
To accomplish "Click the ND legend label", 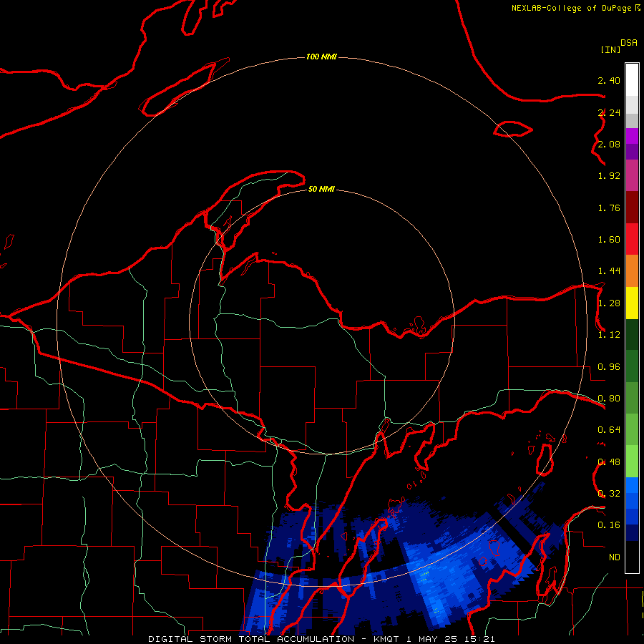I will [615, 557].
